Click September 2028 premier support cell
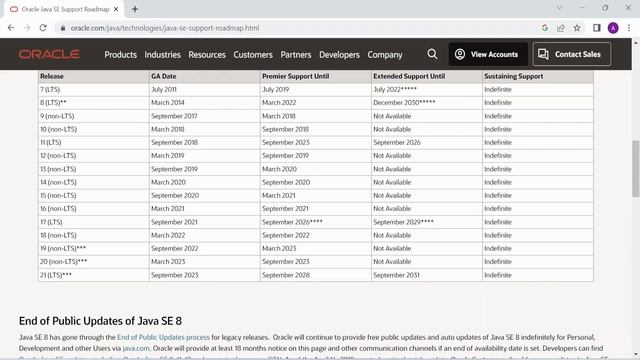 tap(316, 275)
